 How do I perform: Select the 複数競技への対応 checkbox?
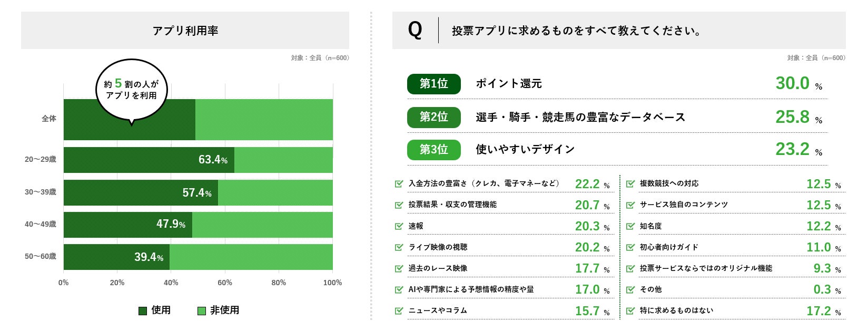click(630, 184)
